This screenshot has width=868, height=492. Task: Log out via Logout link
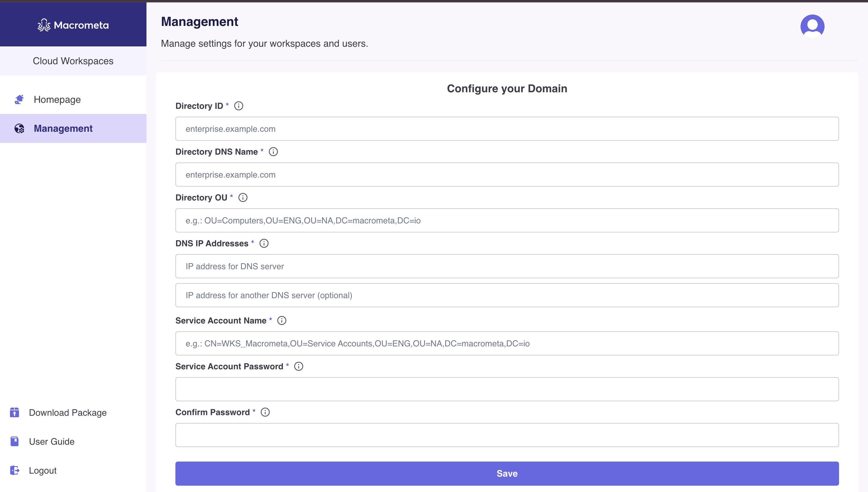[42, 470]
